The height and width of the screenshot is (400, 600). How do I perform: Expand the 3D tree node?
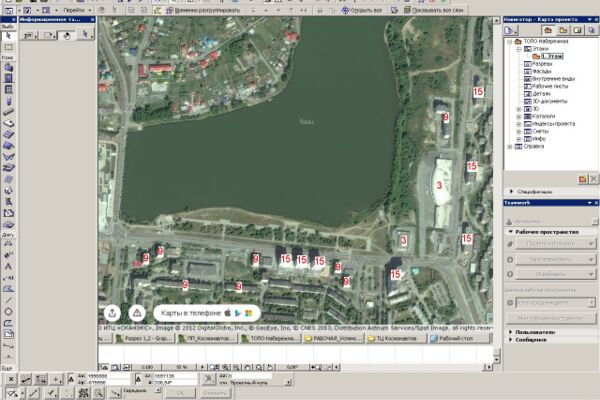[x=518, y=109]
